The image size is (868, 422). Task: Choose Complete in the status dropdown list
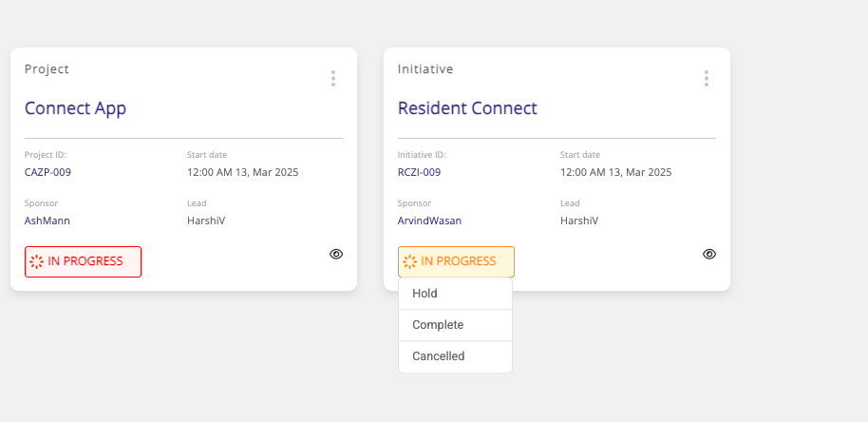click(438, 325)
